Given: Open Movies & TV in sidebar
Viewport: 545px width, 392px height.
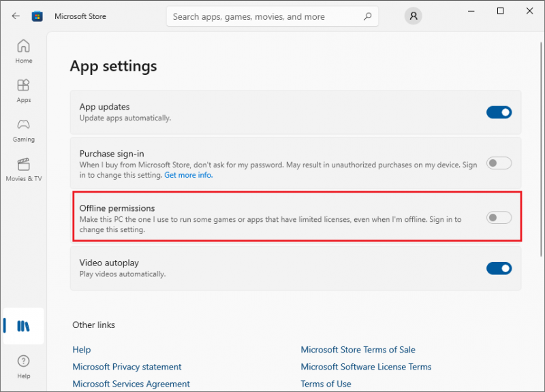Looking at the screenshot, I should tap(24, 169).
